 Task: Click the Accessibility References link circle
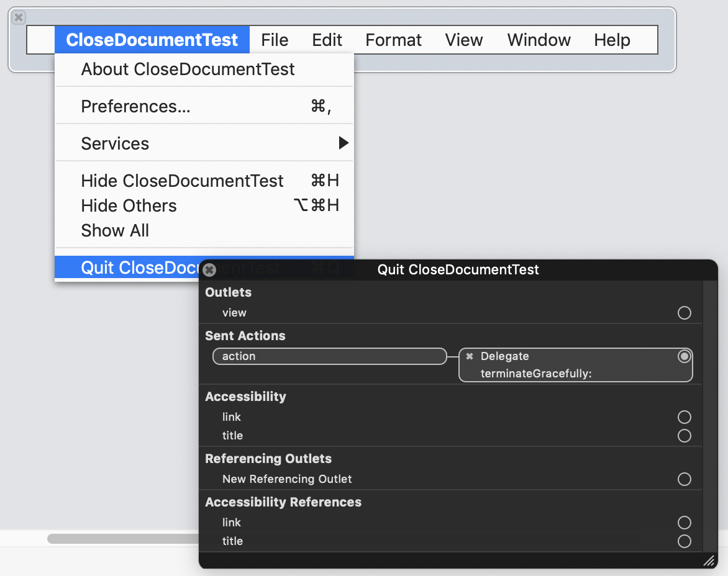click(684, 523)
